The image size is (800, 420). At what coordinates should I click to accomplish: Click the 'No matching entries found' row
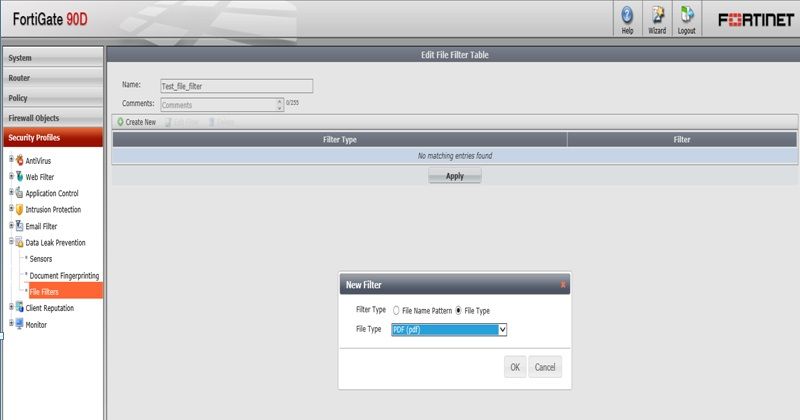(455, 156)
